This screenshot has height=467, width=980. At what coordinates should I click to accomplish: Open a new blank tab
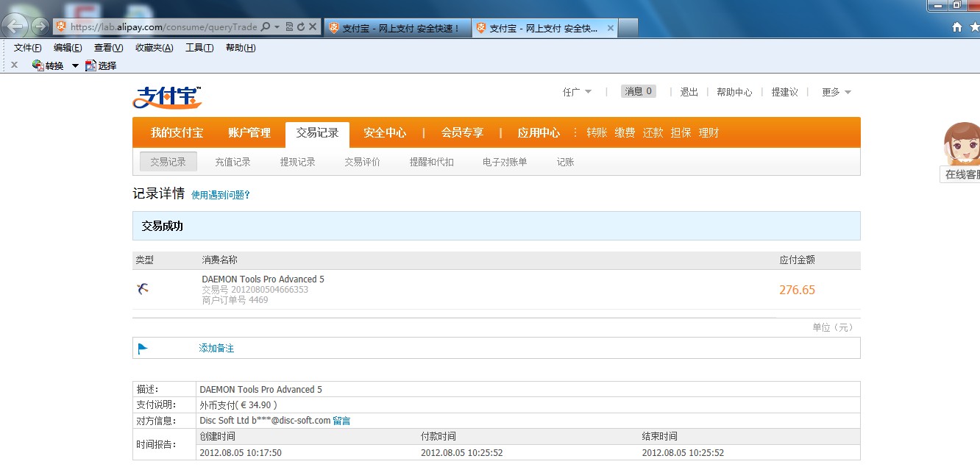628,28
